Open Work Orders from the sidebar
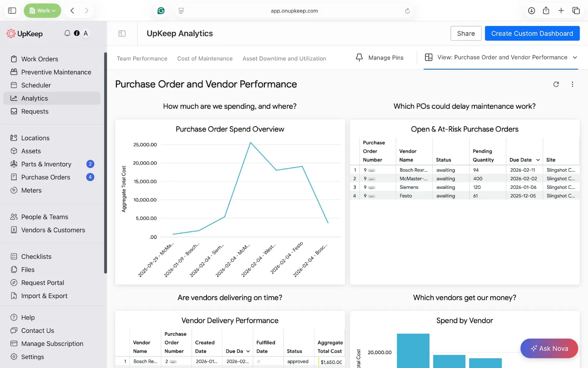This screenshot has height=368, width=588. pyautogui.click(x=40, y=59)
